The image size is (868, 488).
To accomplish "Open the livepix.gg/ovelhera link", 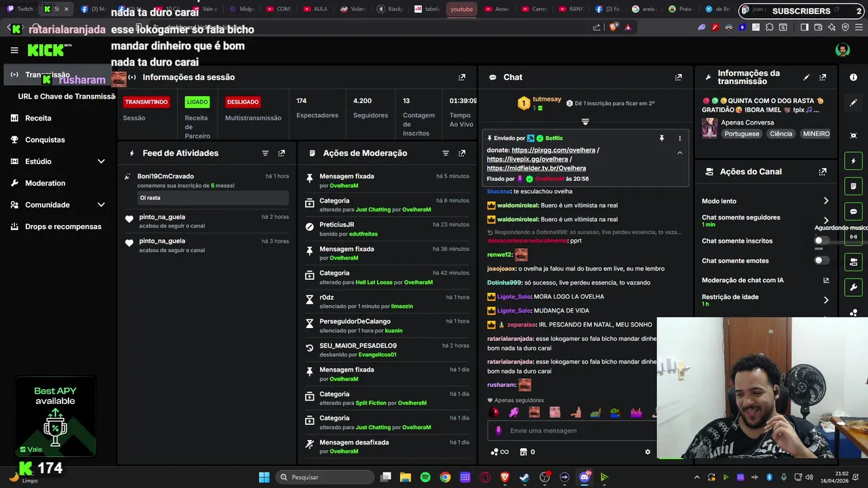I will coord(527,159).
